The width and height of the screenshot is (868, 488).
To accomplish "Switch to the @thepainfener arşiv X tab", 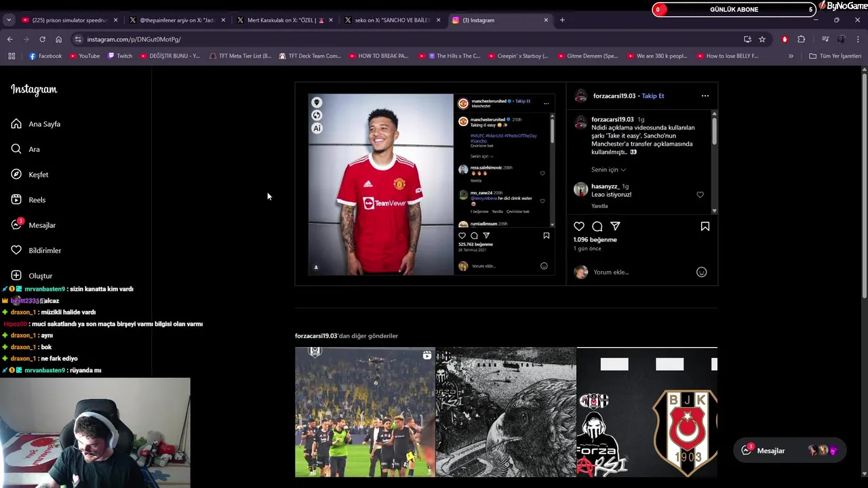I will point(177,20).
